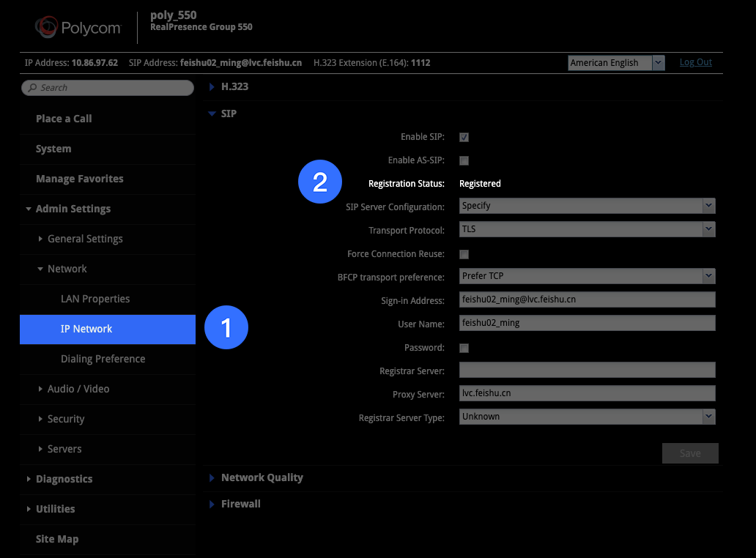
Task: Select LAN Properties in sidebar
Action: click(95, 299)
